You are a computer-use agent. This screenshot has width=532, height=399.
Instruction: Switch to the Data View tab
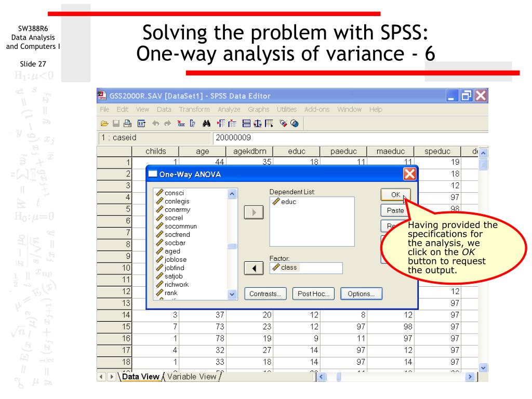140,377
